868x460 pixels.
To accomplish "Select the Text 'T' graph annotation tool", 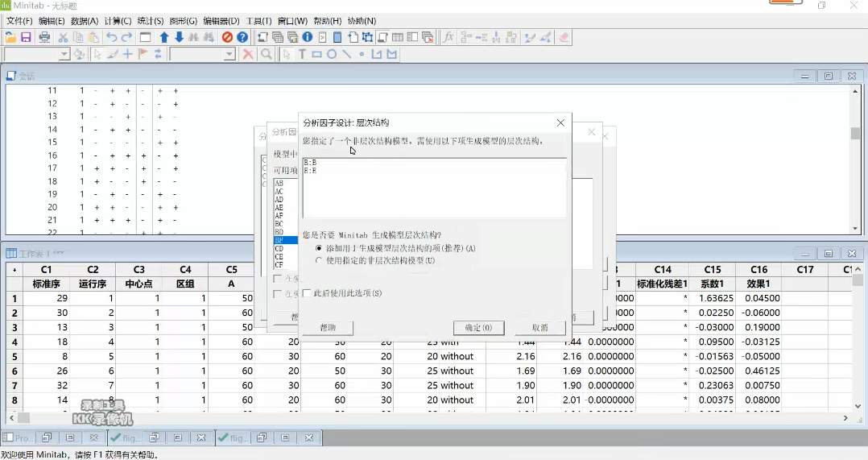I will tap(302, 54).
